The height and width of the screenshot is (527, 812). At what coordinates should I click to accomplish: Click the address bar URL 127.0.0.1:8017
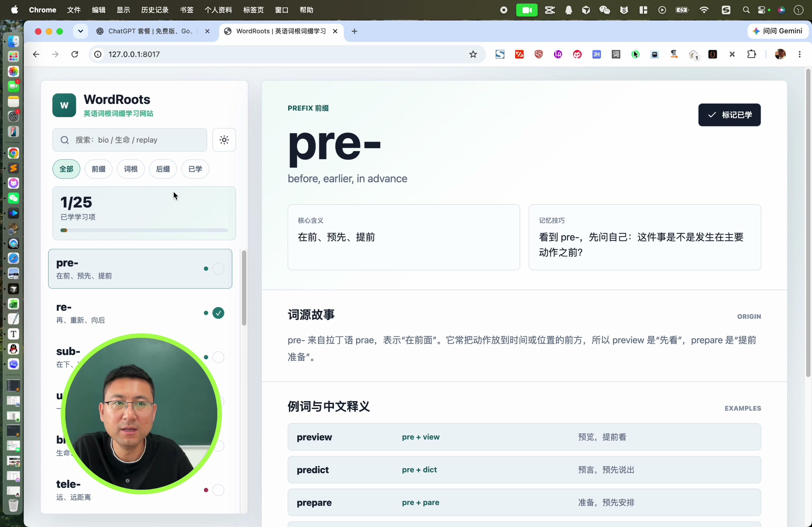(x=134, y=55)
